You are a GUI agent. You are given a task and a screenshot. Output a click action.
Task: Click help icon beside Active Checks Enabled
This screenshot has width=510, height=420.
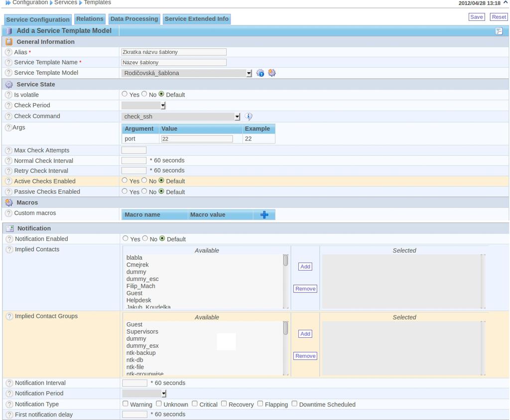pyautogui.click(x=9, y=181)
